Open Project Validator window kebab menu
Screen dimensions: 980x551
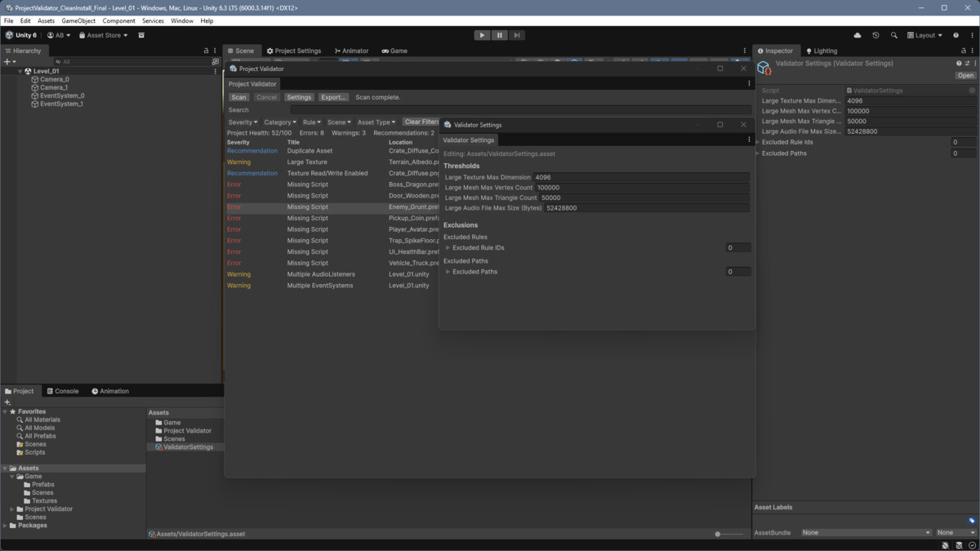pos(749,83)
